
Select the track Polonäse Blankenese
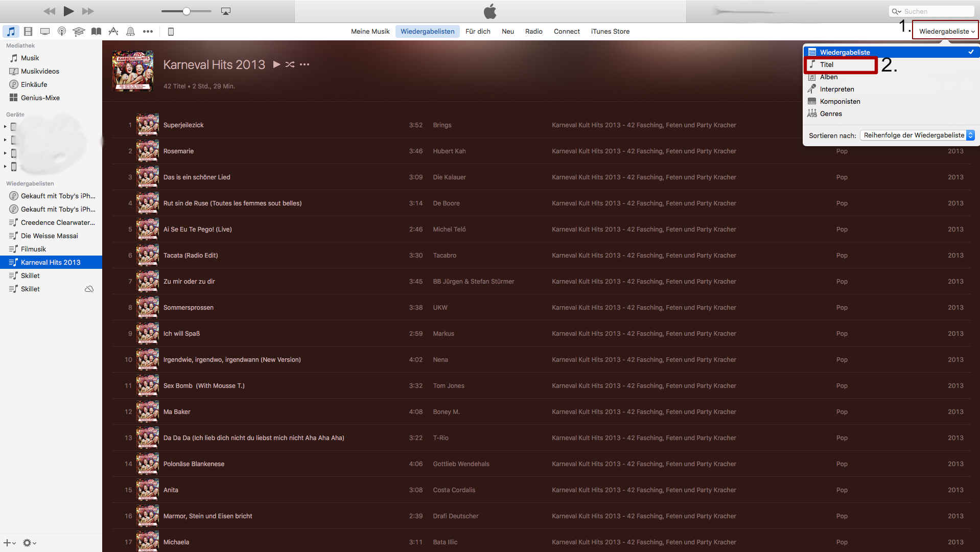click(x=194, y=464)
